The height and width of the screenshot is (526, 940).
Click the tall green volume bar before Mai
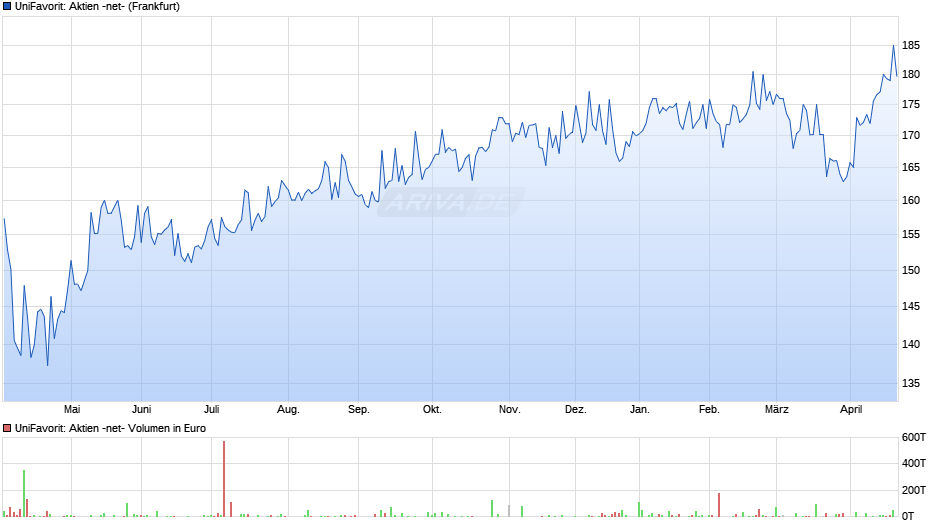pyautogui.click(x=24, y=493)
